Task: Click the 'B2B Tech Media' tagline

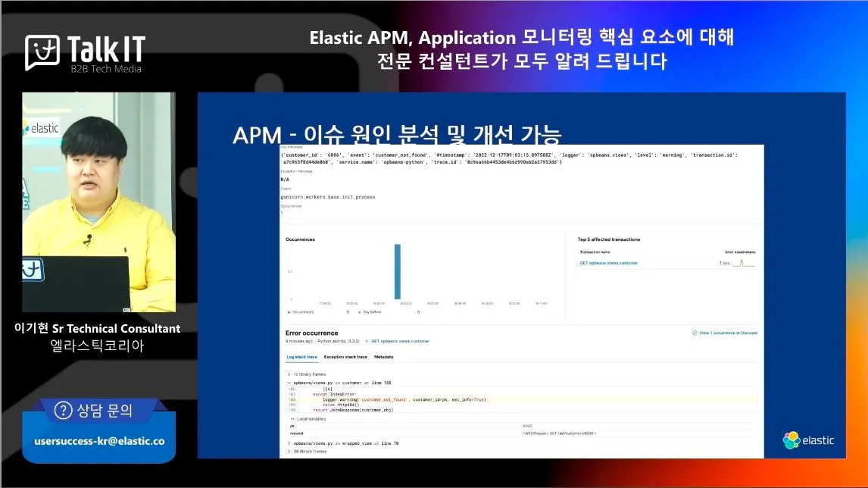Action: pos(106,69)
